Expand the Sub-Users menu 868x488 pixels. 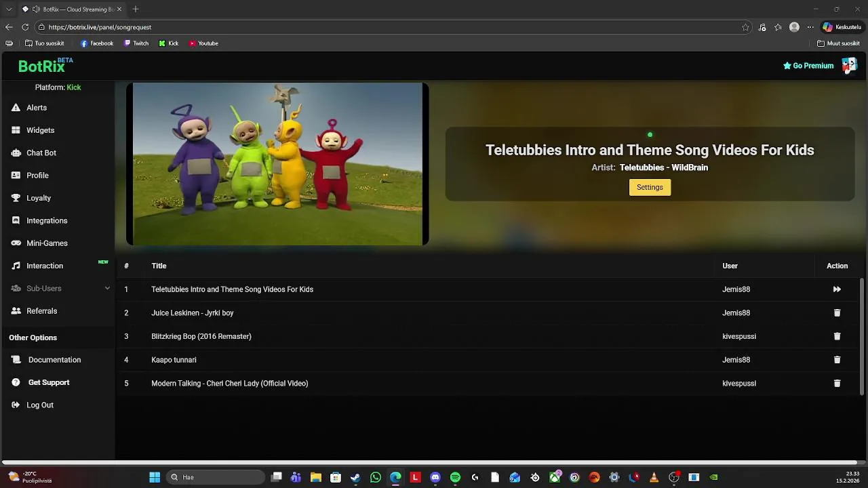point(60,289)
